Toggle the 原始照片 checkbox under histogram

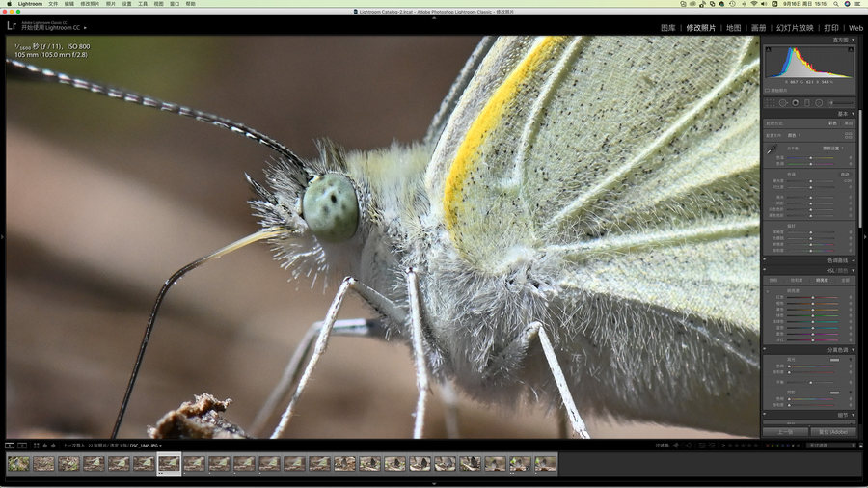769,90
